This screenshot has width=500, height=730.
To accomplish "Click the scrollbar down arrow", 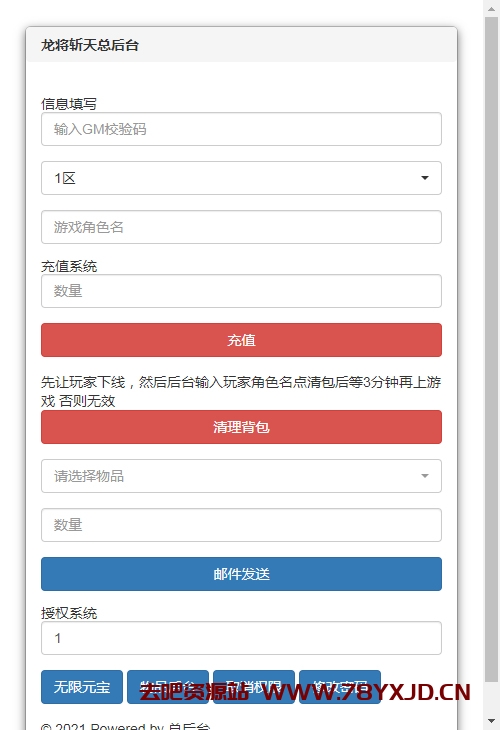I will [x=491, y=721].
